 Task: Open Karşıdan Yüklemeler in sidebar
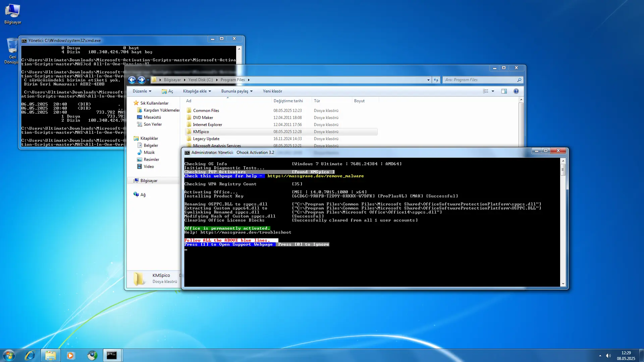(158, 110)
